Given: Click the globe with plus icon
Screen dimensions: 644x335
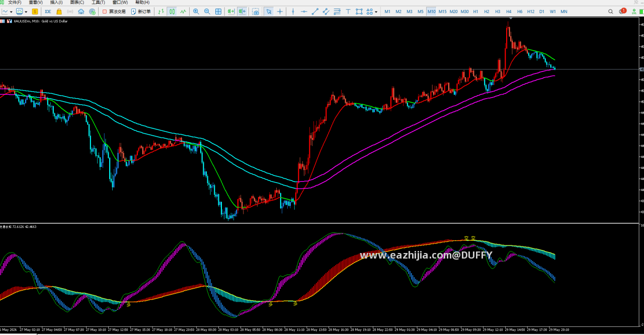Looking at the screenshot, I should (92, 12).
